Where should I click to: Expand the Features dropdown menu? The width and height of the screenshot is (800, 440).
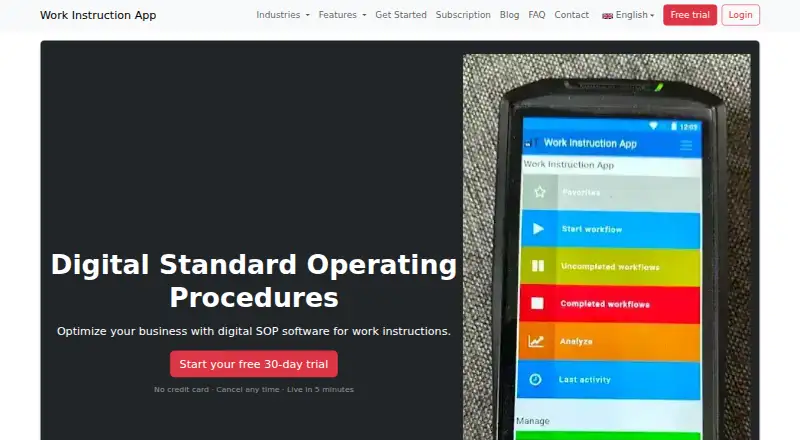click(342, 15)
